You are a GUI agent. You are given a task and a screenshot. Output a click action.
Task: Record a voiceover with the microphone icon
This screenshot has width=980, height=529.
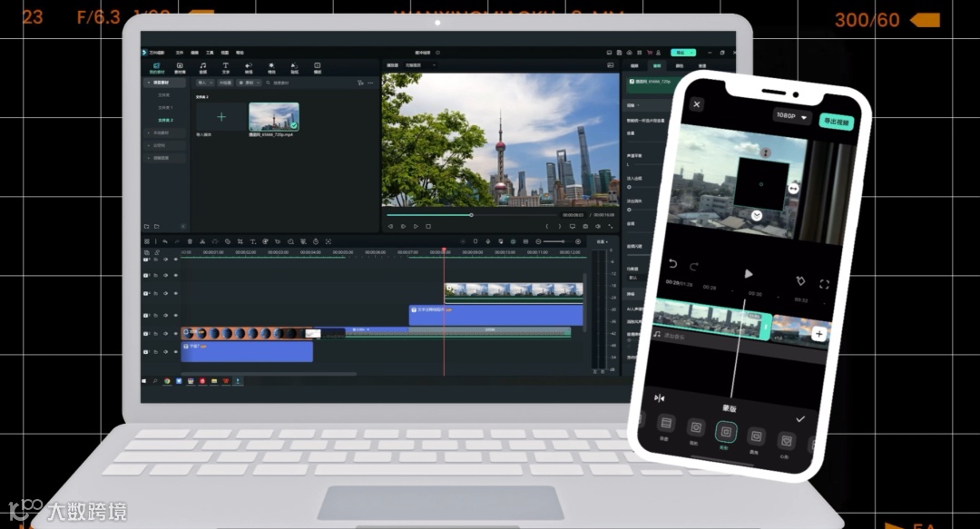pos(488,241)
